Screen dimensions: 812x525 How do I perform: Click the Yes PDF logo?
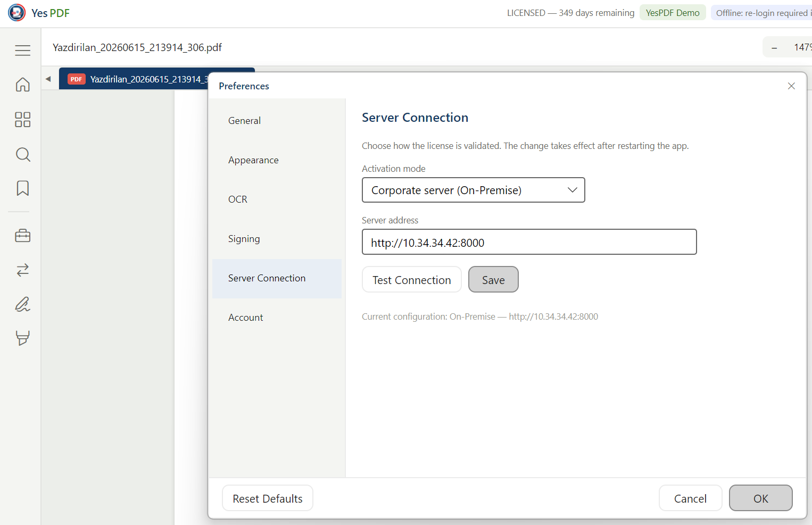point(16,13)
